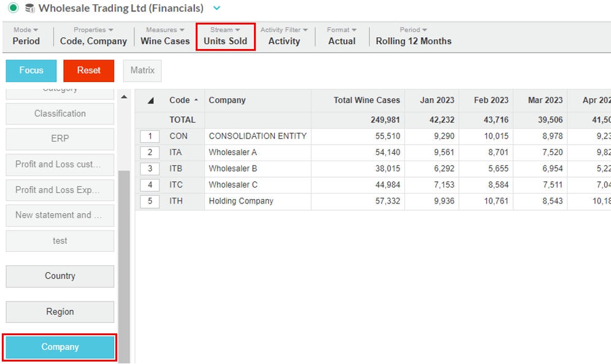Click the select-all triangle in grid corner
Screen dimensions: 611x364
151,100
